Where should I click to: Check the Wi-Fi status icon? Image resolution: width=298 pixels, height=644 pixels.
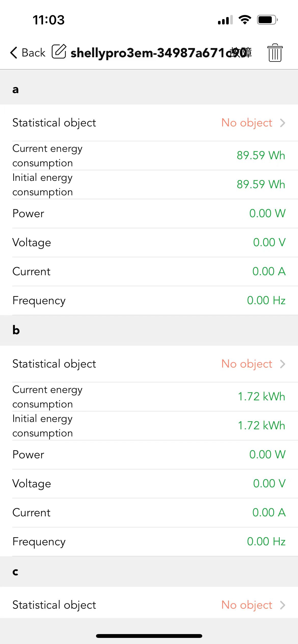pos(245,20)
